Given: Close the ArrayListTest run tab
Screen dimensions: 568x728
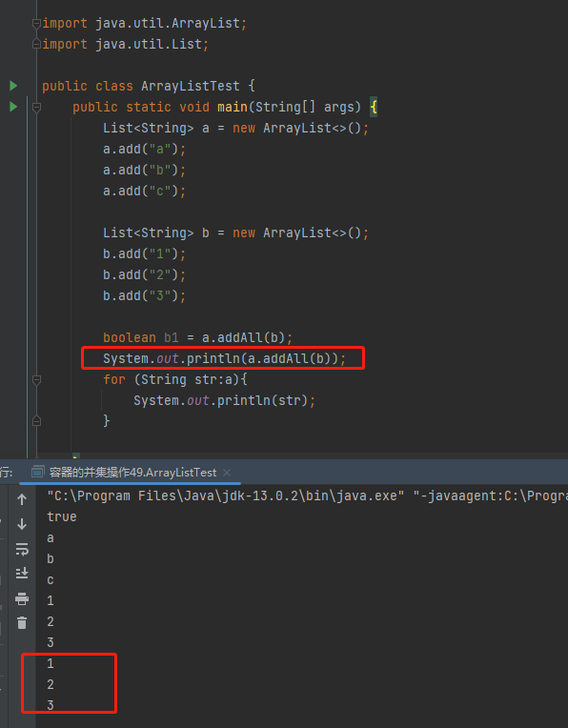Looking at the screenshot, I should [x=227, y=473].
